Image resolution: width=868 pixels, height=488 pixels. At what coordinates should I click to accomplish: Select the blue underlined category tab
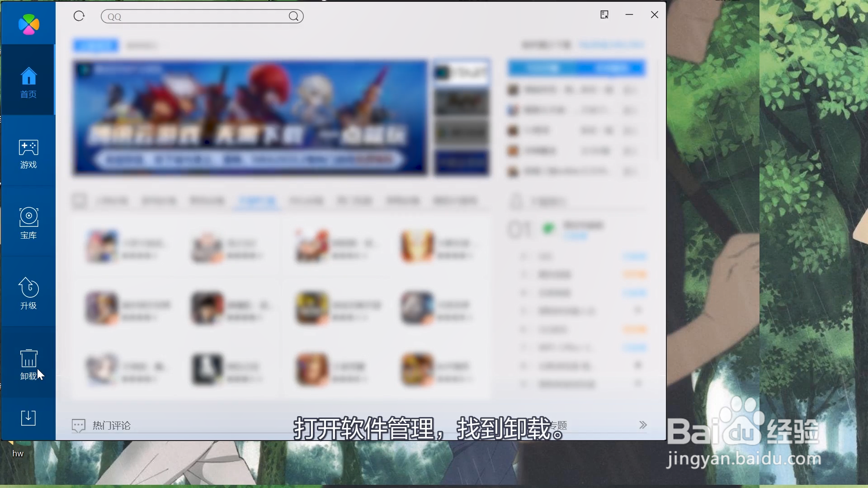click(256, 201)
